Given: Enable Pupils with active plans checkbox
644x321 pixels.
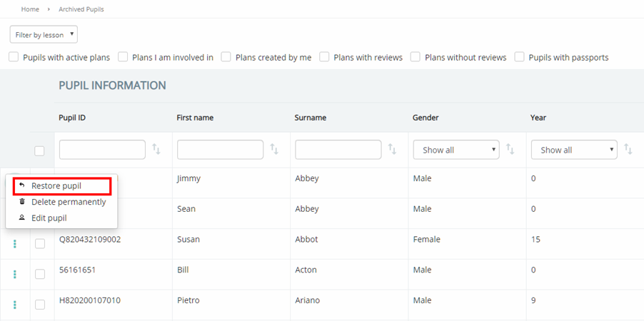Looking at the screenshot, I should click(x=14, y=57).
